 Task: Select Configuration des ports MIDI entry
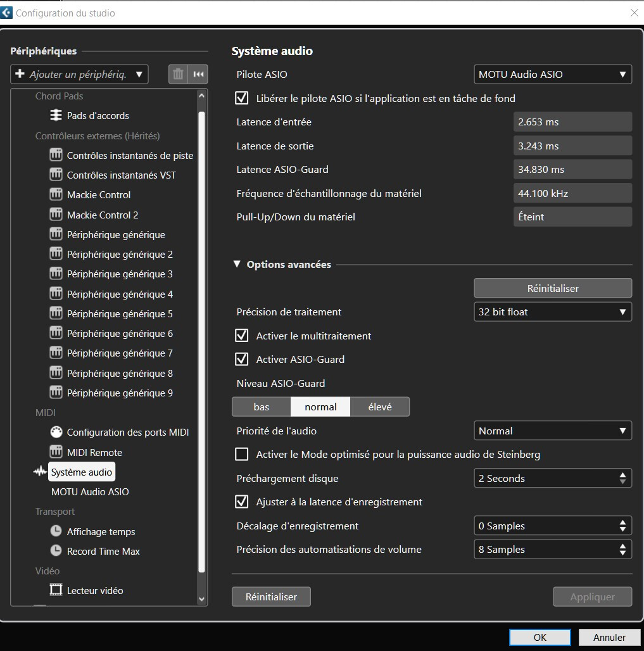click(x=128, y=432)
